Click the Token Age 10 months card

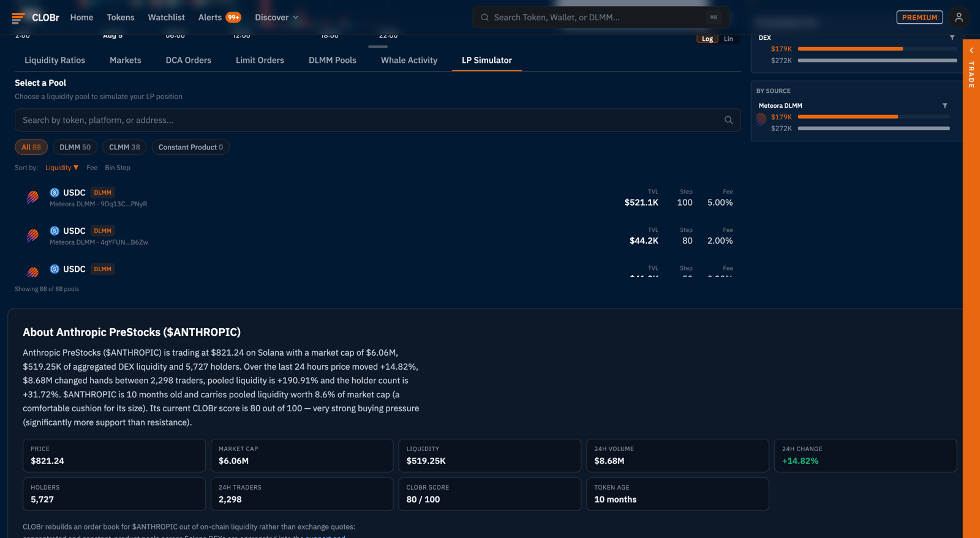click(x=677, y=494)
